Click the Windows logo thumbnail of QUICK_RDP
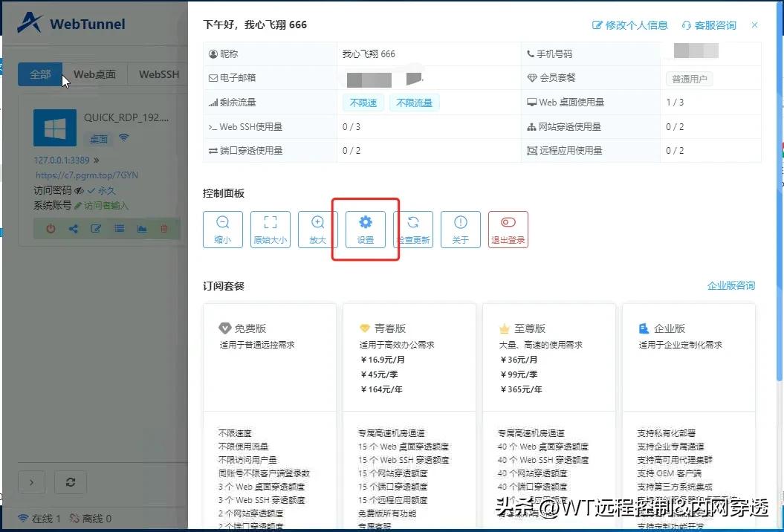This screenshot has width=784, height=532. [55, 128]
